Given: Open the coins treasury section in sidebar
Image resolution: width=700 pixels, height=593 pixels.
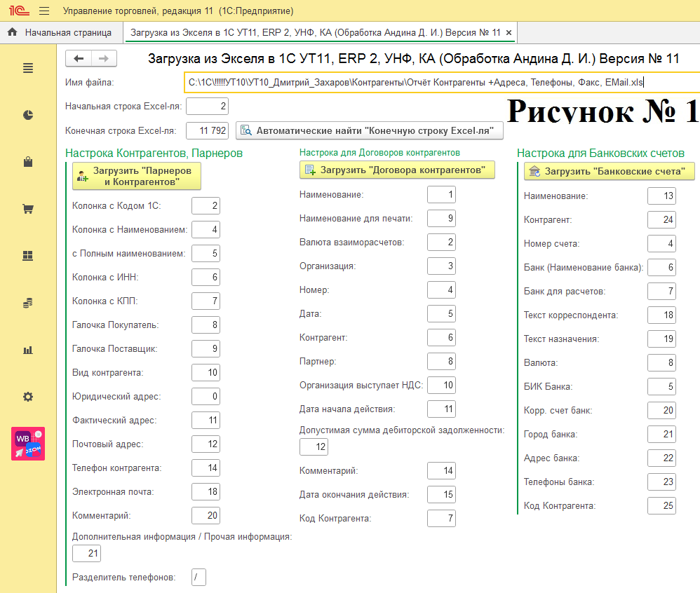Looking at the screenshot, I should 27,303.
